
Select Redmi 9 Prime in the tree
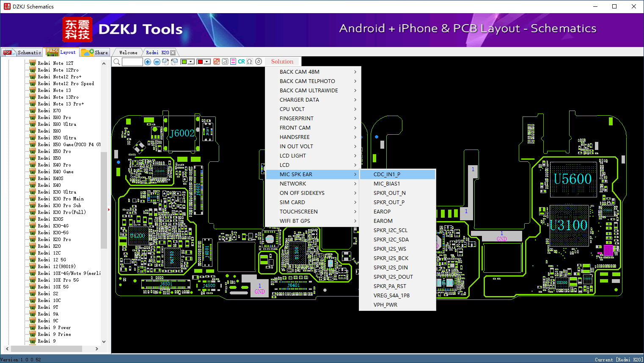point(54,334)
